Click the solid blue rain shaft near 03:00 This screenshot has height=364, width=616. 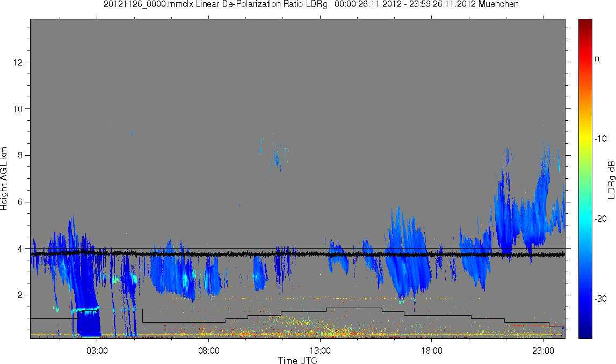pyautogui.click(x=89, y=324)
